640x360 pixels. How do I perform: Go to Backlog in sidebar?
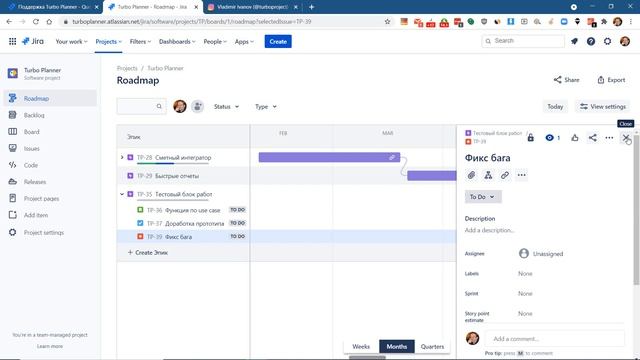pos(50,115)
